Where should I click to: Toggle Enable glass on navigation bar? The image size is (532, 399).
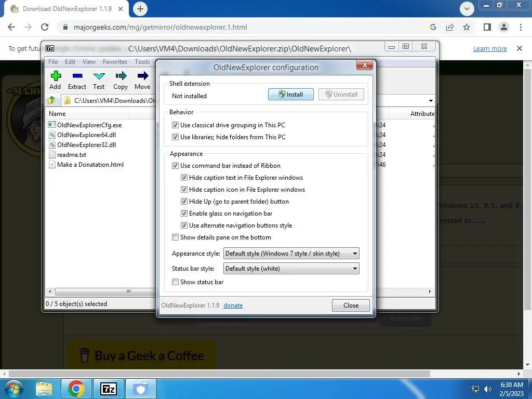(x=184, y=214)
